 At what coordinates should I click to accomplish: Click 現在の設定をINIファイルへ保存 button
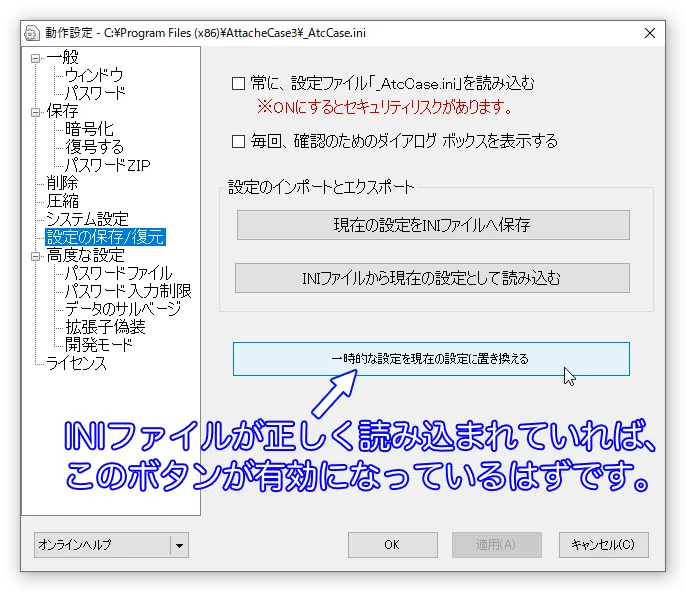[x=433, y=225]
